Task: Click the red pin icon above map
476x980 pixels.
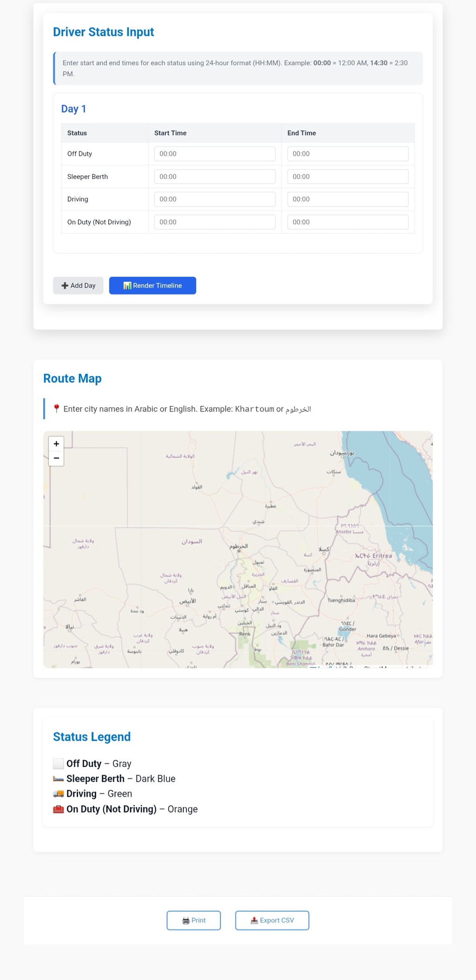Action: pos(56,409)
